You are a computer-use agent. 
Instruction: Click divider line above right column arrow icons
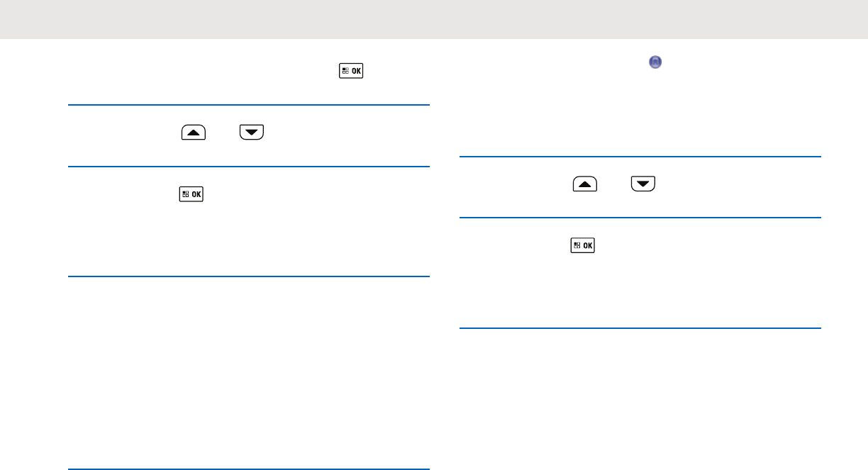pyautogui.click(x=640, y=157)
